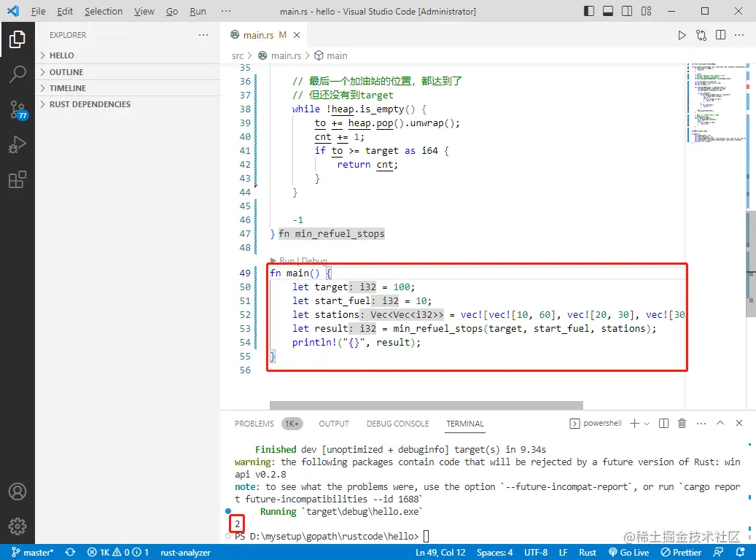Open the Go menu
Viewport: 756px width, 560px height.
pyautogui.click(x=172, y=11)
